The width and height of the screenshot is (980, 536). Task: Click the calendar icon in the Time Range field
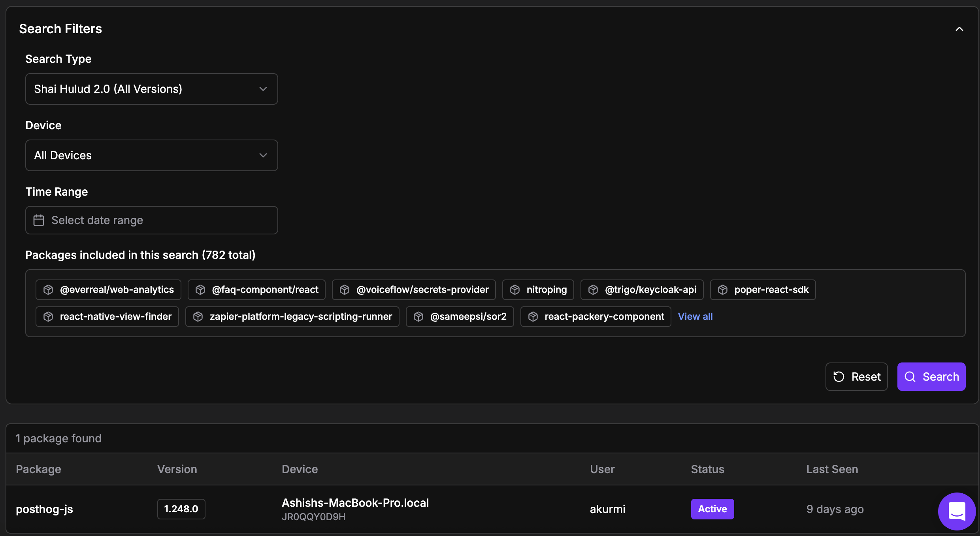pos(39,220)
